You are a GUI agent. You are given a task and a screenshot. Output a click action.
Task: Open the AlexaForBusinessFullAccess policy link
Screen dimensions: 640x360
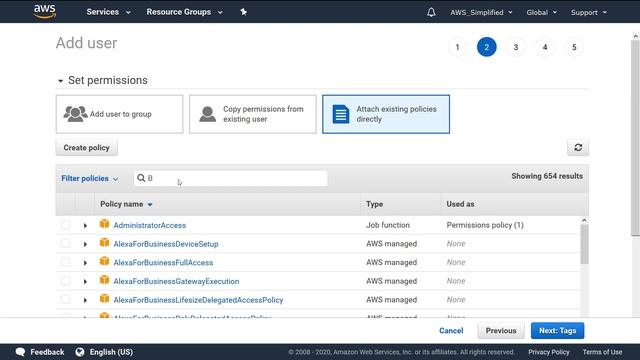point(163,263)
